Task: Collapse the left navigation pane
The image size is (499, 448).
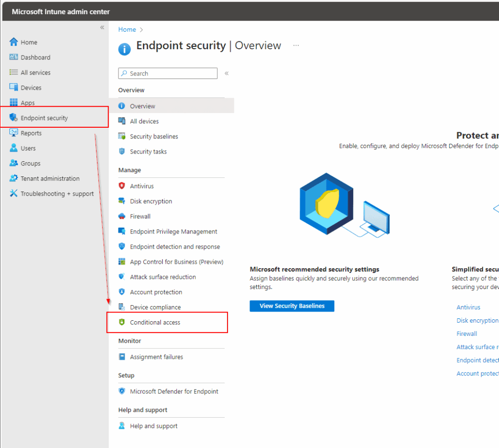Action: pyautogui.click(x=102, y=28)
